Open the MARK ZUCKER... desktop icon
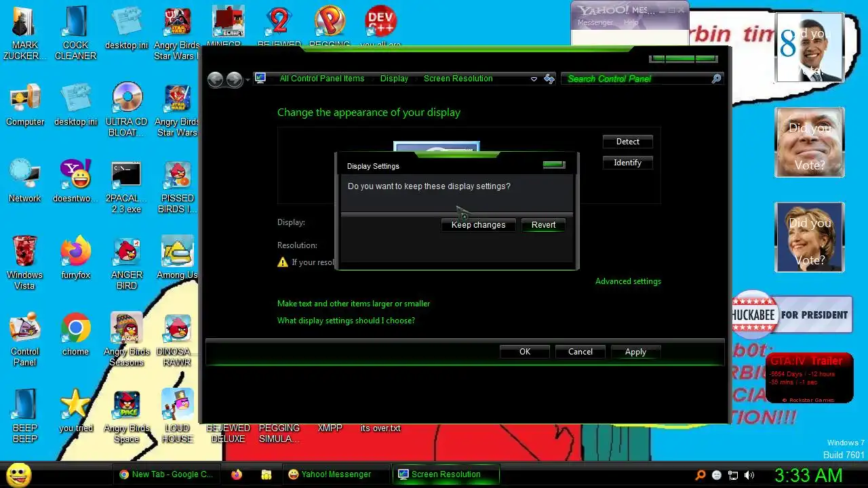Screen dimensions: 868x488 point(25,34)
